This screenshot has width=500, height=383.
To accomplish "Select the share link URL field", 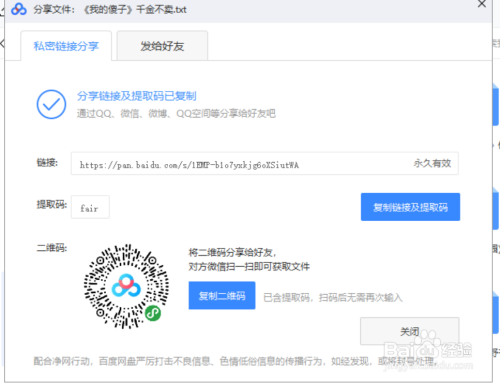I will (265, 163).
